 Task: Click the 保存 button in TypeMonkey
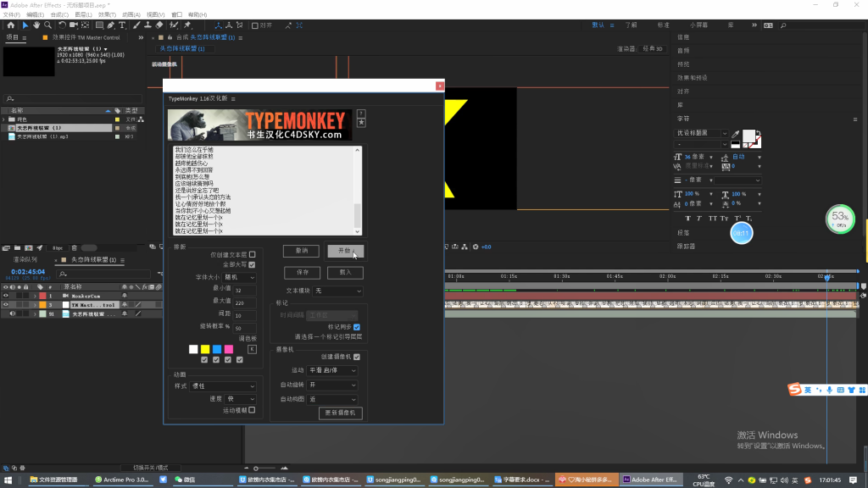[x=303, y=272]
